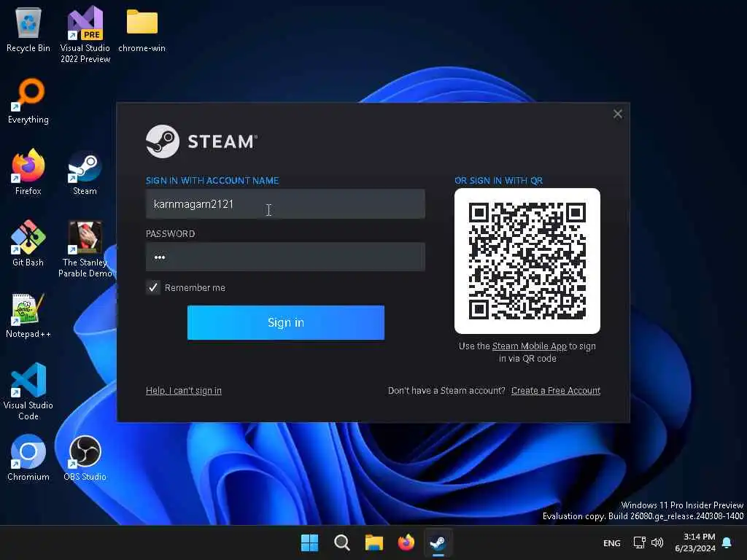Image resolution: width=747 pixels, height=560 pixels.
Task: Click the Sign in button
Action: coord(286,322)
